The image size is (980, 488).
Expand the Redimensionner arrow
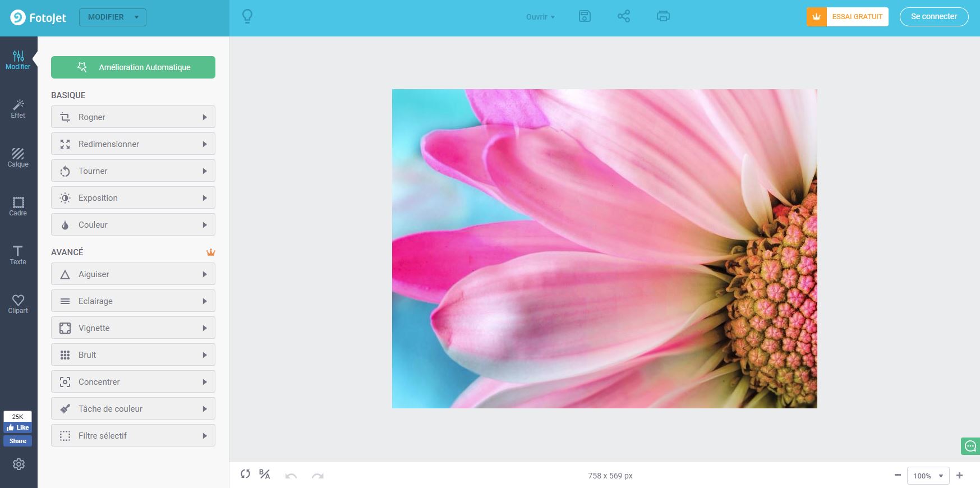[205, 144]
